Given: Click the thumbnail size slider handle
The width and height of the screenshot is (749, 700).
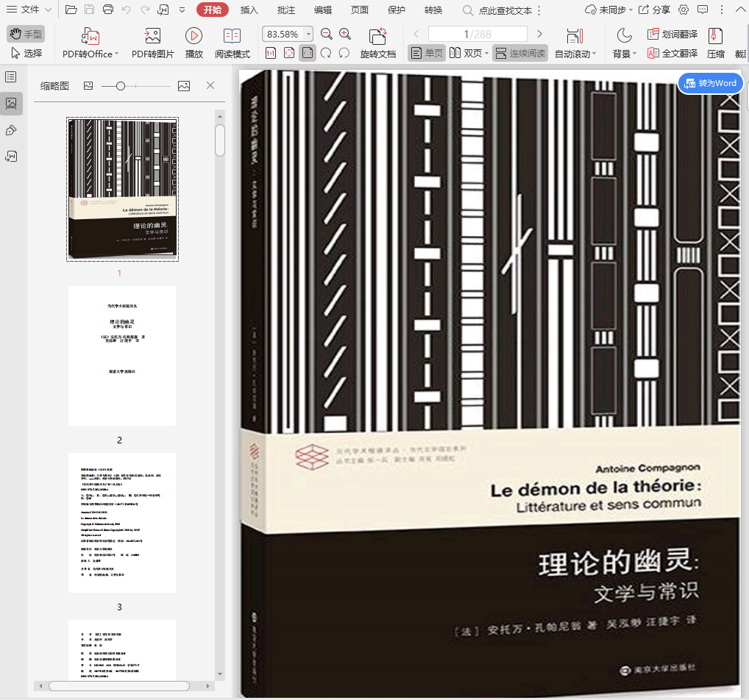Looking at the screenshot, I should [120, 86].
